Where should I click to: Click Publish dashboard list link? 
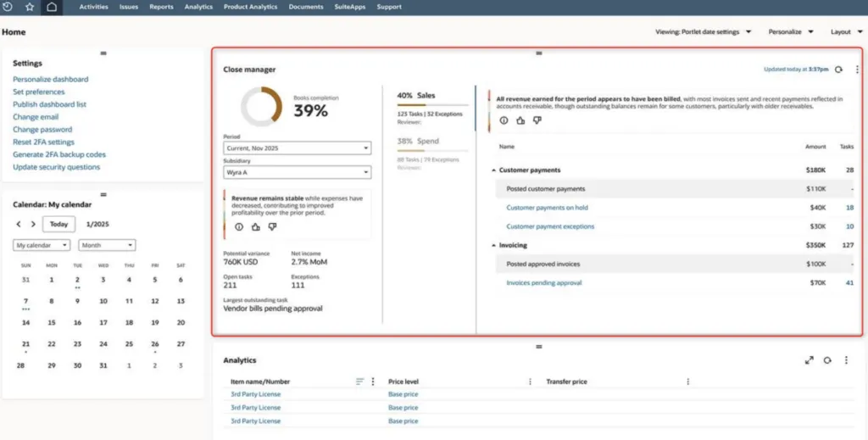point(49,104)
